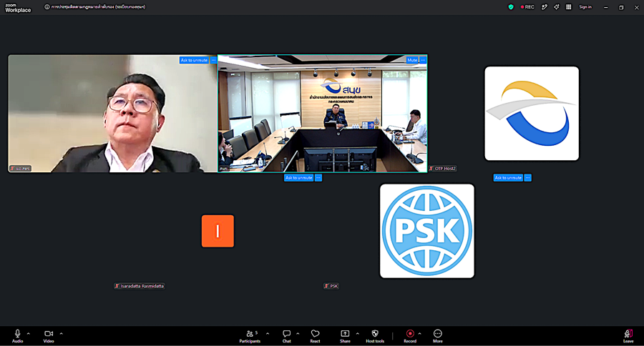The image size is (644, 346).
Task: Expand the Video options arrow
Action: [62, 334]
